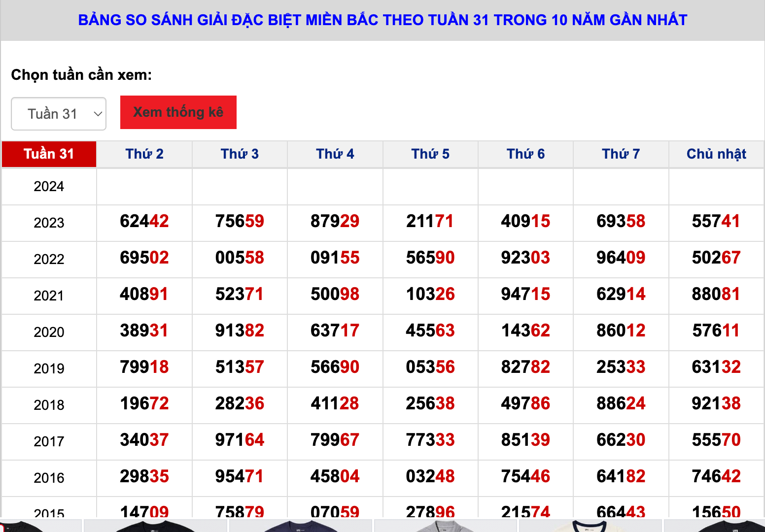The image size is (765, 532).
Task: Click result 86012 in the 2020 row
Action: tap(621, 331)
